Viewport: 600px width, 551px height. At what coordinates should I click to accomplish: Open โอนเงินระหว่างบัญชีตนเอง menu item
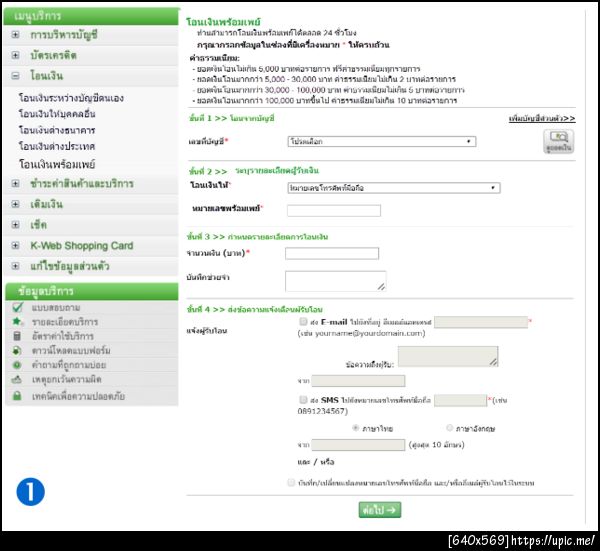tap(71, 98)
